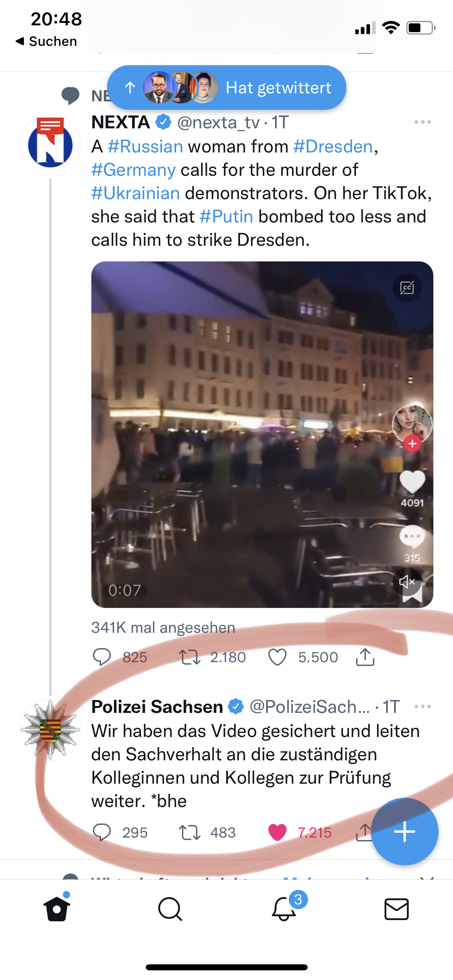453x980 pixels.
Task: Like the NEXTA tweet
Action: (277, 657)
